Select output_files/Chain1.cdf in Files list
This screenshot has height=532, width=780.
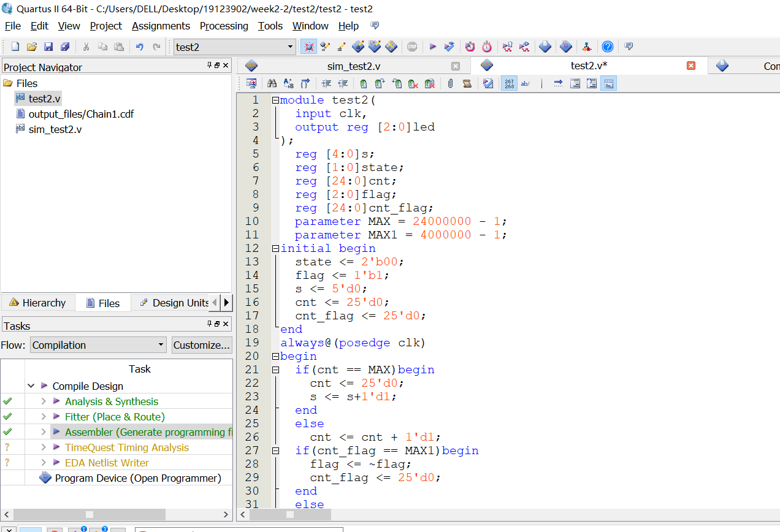tap(81, 114)
